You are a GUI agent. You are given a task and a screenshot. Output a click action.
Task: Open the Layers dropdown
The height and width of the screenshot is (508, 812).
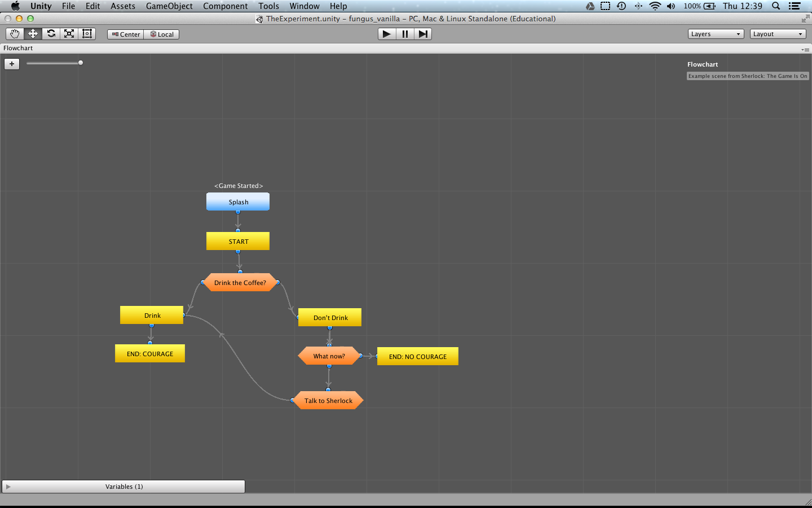pyautogui.click(x=716, y=34)
